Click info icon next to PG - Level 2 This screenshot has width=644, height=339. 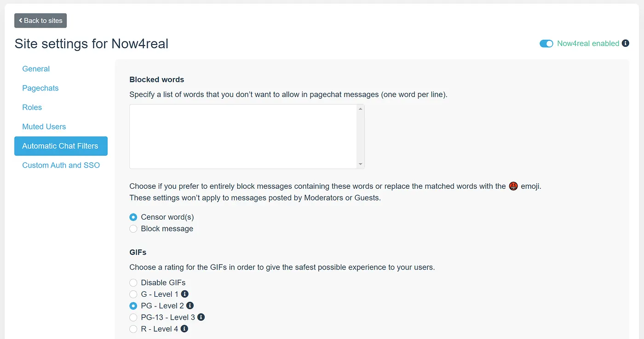[x=190, y=305]
